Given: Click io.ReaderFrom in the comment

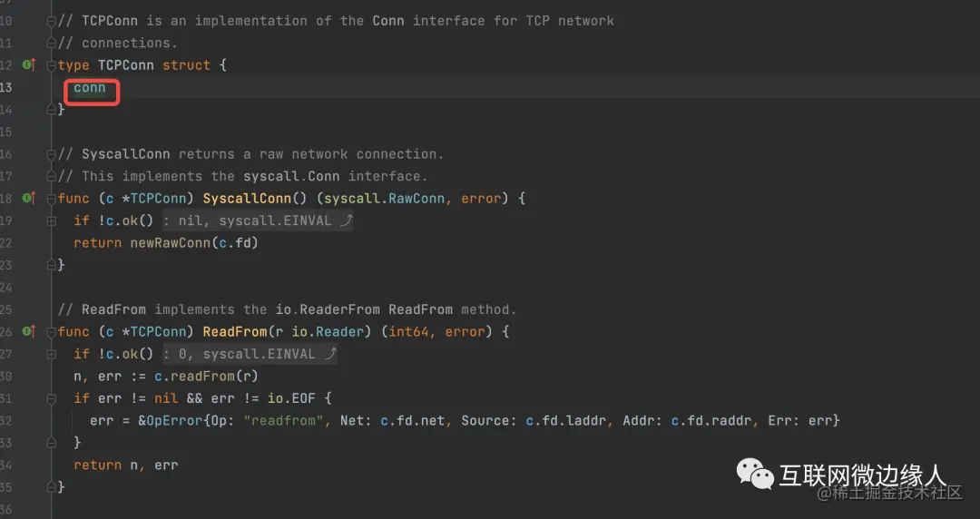Looking at the screenshot, I should [328, 309].
